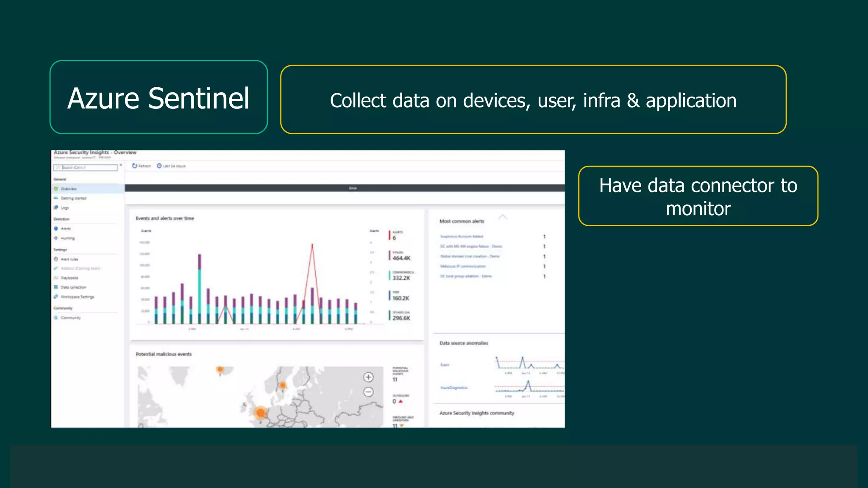This screenshot has height=488, width=868.
Task: Open the AzureDiagnostics anomaly link
Action: coord(454,388)
